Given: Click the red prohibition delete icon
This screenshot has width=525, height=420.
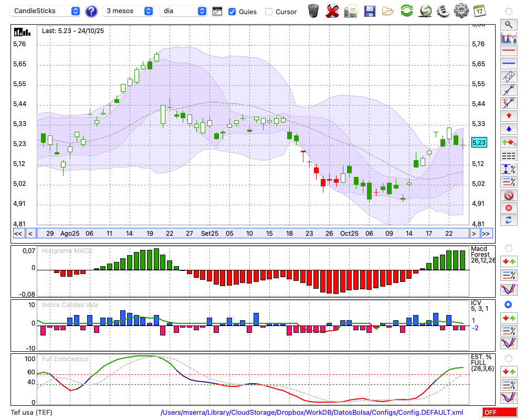Looking at the screenshot, I should pos(508,195).
